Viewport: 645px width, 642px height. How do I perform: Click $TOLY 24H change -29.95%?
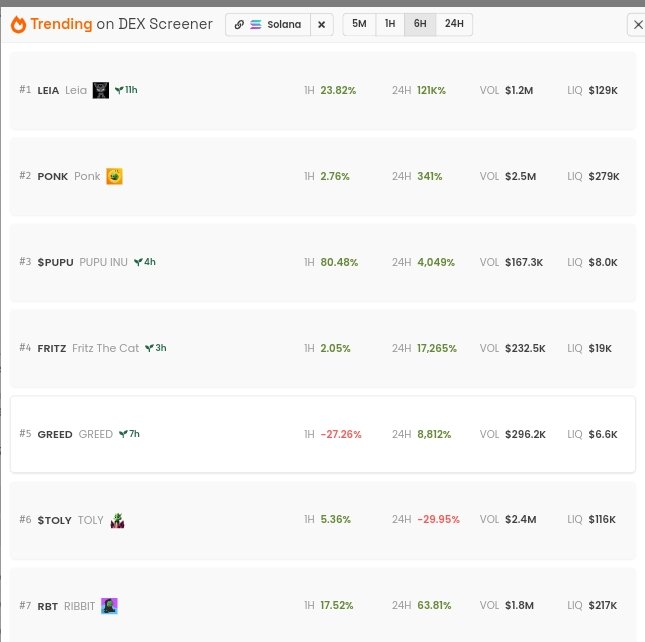tap(438, 519)
